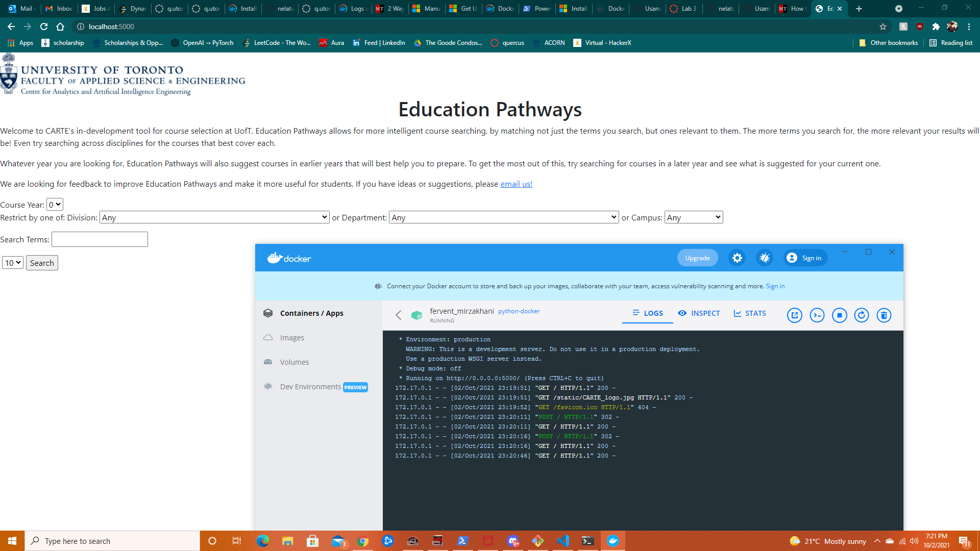Open Docker Desktop settings gear
980x551 pixels.
point(737,258)
